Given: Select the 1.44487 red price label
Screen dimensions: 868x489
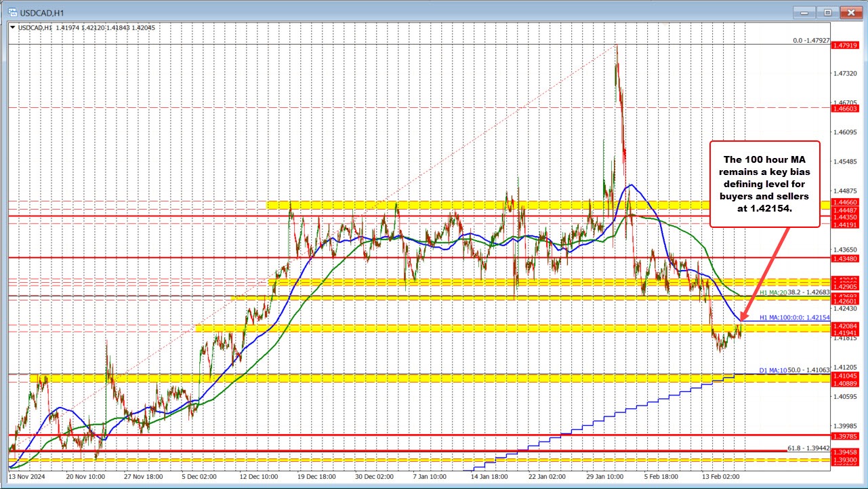Looking at the screenshot, I should (x=845, y=210).
